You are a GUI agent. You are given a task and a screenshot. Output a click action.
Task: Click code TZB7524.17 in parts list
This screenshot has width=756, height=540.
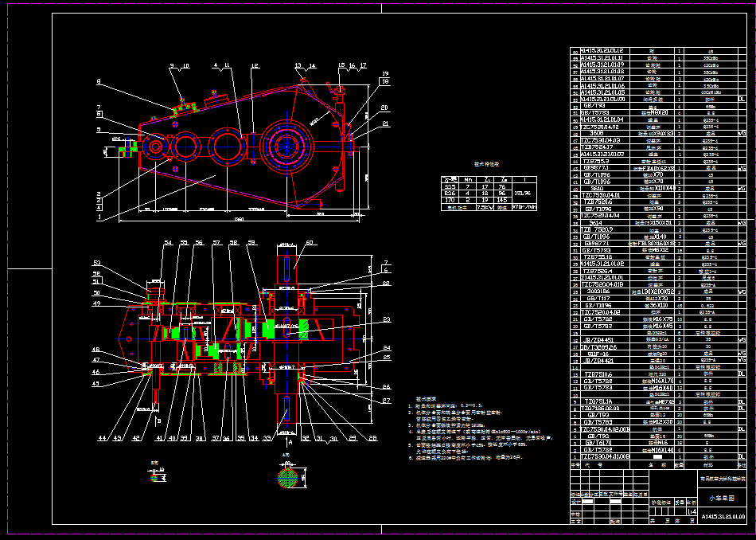pos(598,147)
